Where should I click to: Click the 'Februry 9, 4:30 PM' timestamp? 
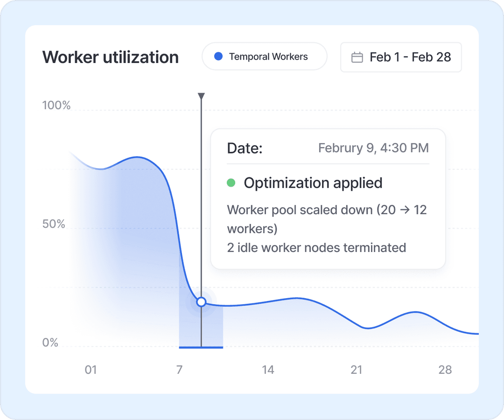tap(373, 148)
